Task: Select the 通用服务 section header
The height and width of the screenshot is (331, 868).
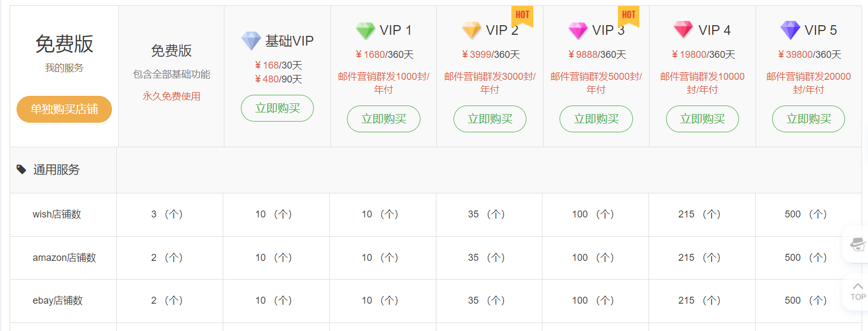Action: pyautogui.click(x=56, y=170)
